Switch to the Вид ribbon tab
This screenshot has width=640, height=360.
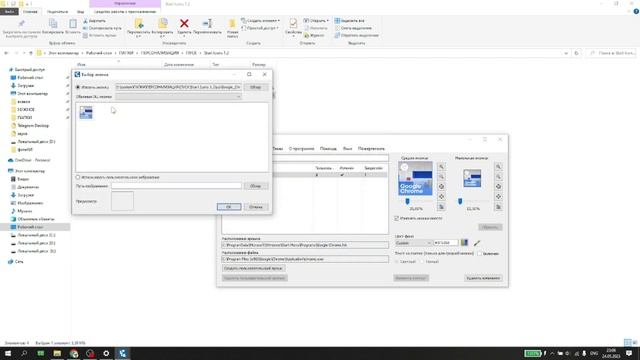click(80, 12)
